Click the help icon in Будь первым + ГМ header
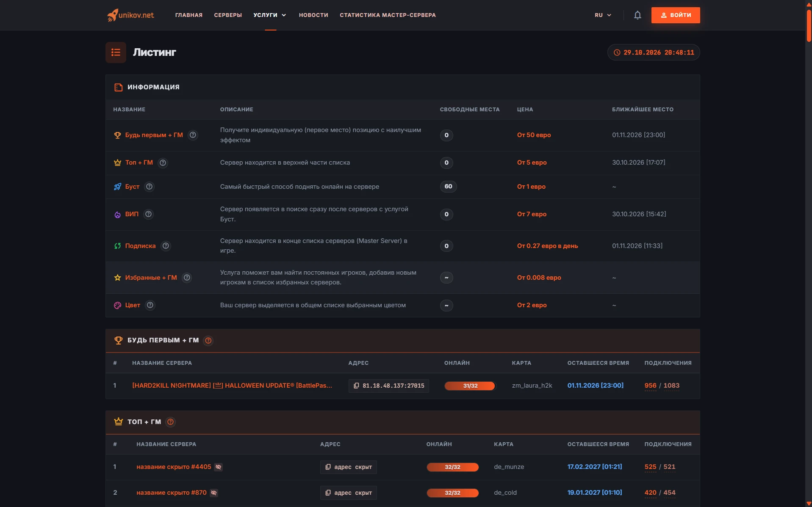 tap(208, 340)
